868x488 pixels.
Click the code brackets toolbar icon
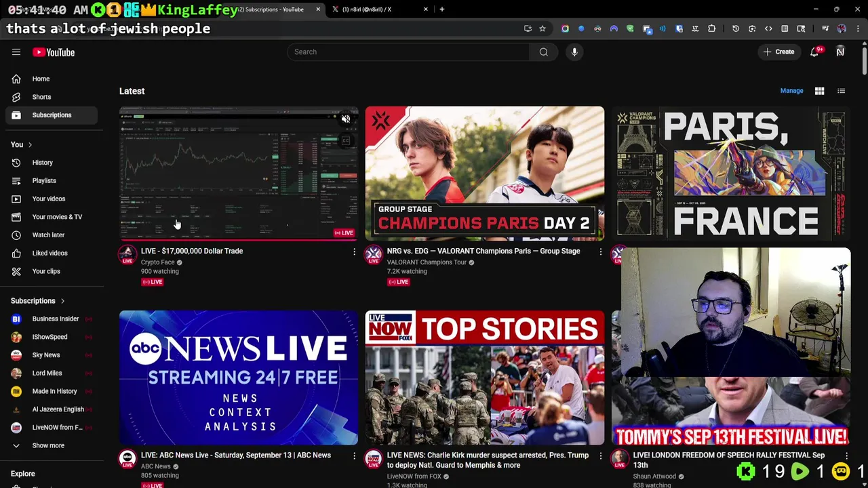click(x=768, y=28)
